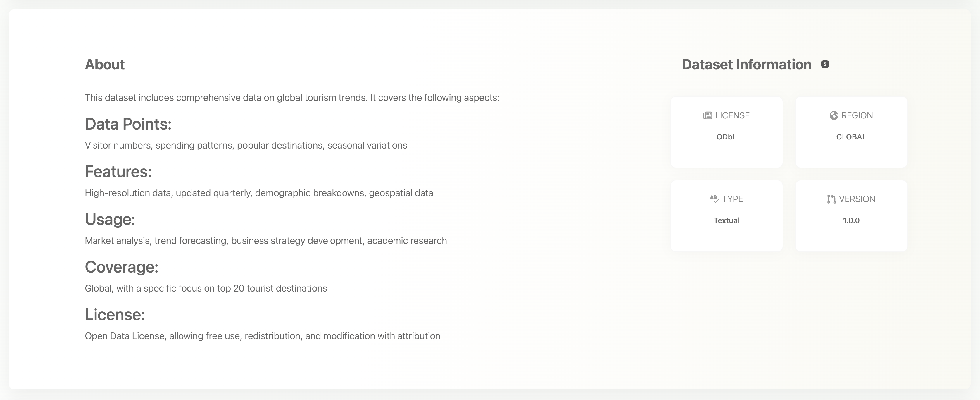
Task: Click the Market analysis usage description
Action: pos(265,241)
